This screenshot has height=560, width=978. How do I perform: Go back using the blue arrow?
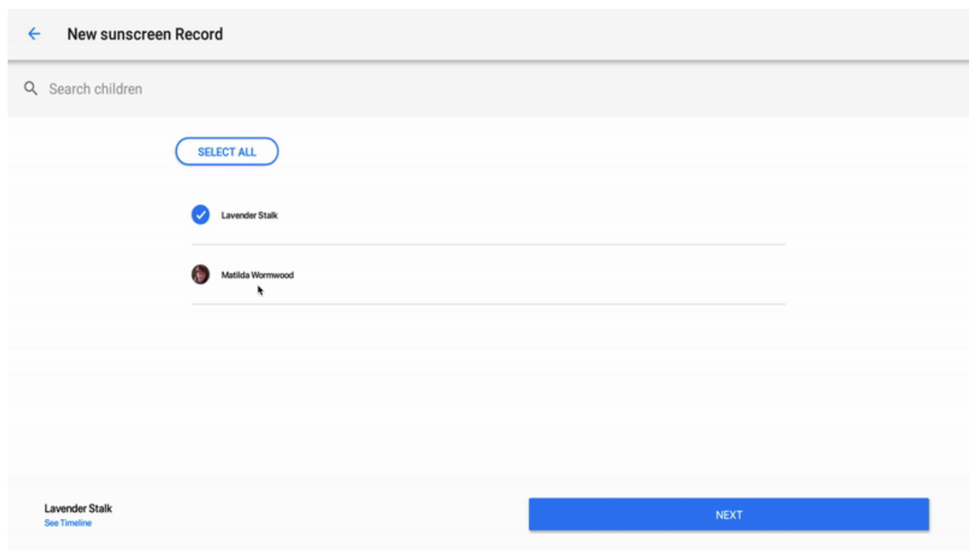pyautogui.click(x=34, y=34)
